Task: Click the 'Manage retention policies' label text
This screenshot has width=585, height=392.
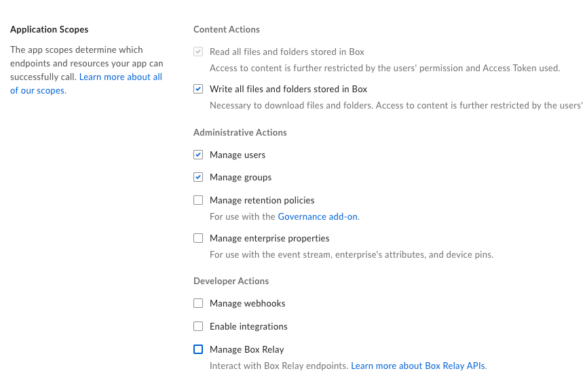Action: tap(262, 200)
